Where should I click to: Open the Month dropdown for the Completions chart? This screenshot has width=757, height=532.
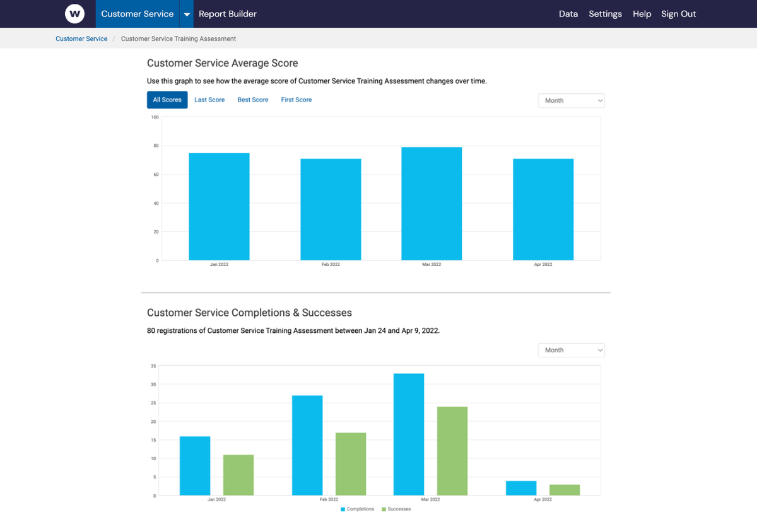pyautogui.click(x=571, y=350)
